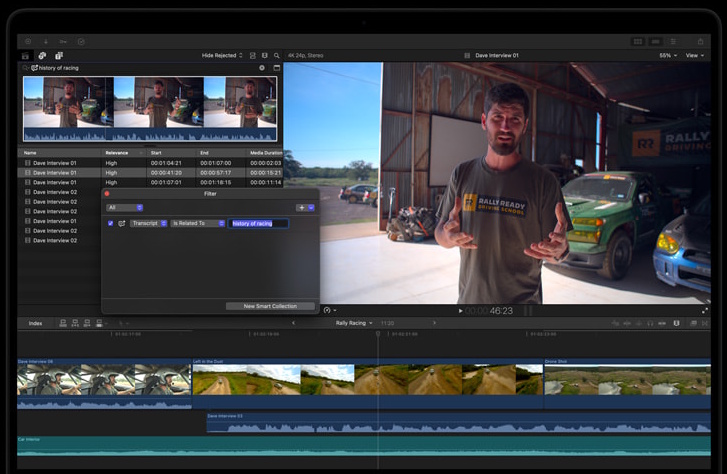This screenshot has height=474, width=727.
Task: Open the Hide Rejected dropdown
Action: (223, 56)
